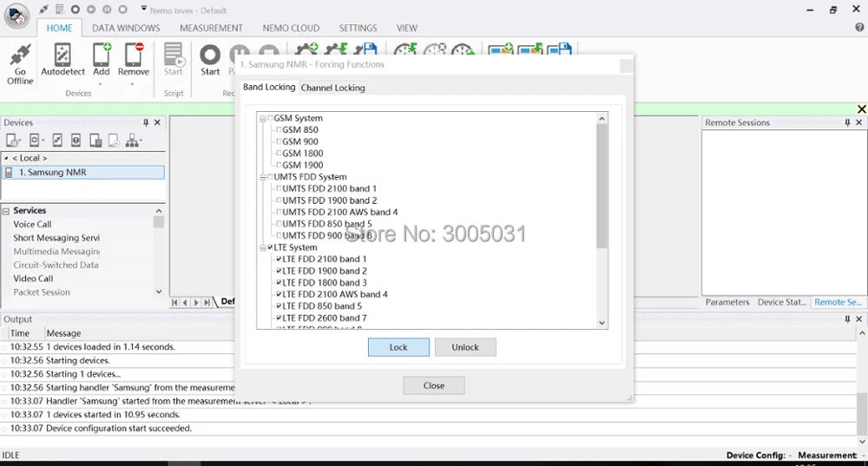Switch to the Channel Locking tab

332,88
